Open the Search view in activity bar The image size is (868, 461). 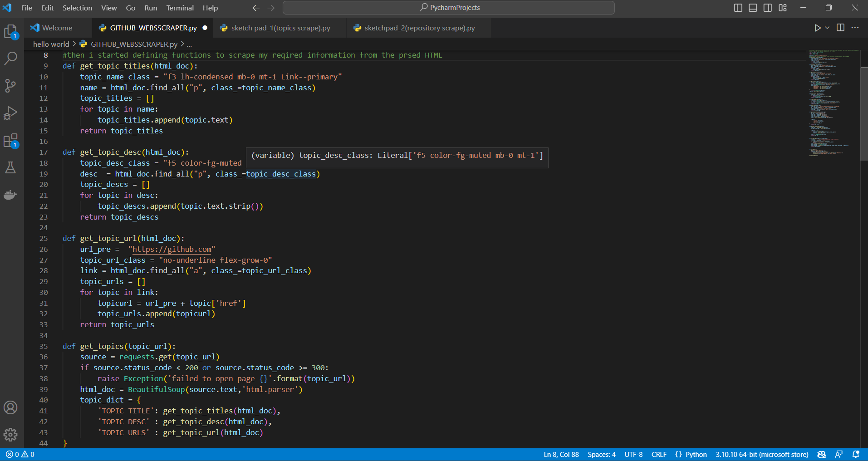(10, 58)
